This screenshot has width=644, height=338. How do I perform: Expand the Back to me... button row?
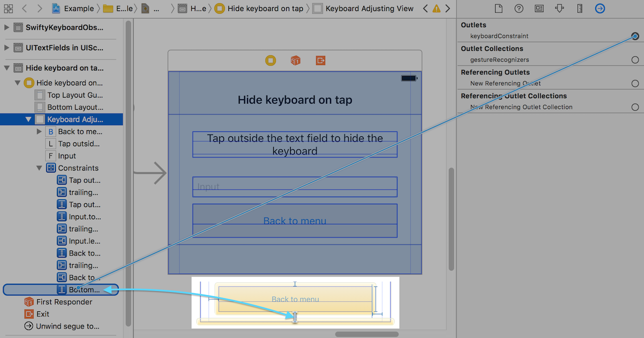coord(39,132)
